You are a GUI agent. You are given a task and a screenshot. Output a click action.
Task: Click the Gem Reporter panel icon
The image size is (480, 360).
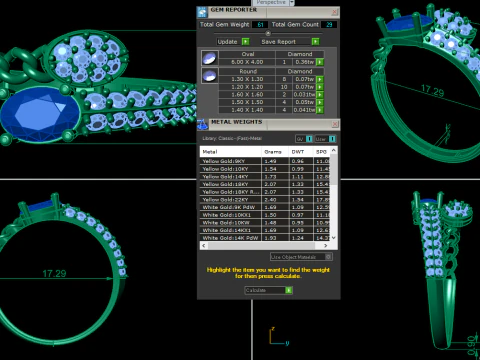click(202, 12)
